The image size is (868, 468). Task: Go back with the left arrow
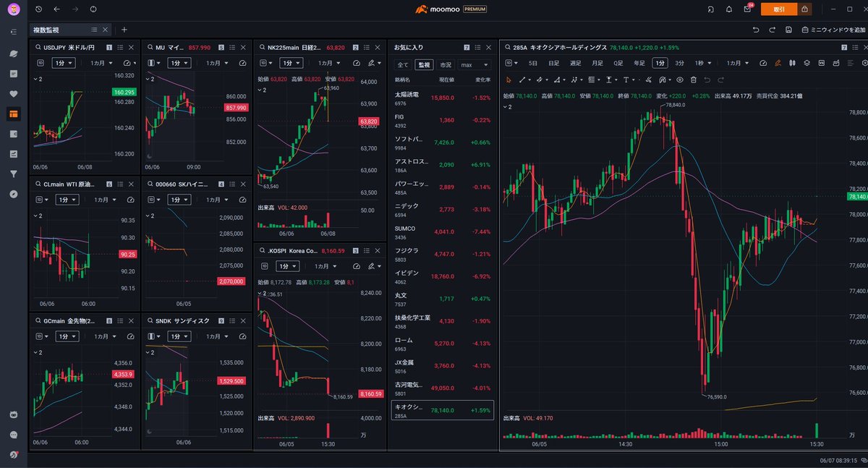point(56,9)
